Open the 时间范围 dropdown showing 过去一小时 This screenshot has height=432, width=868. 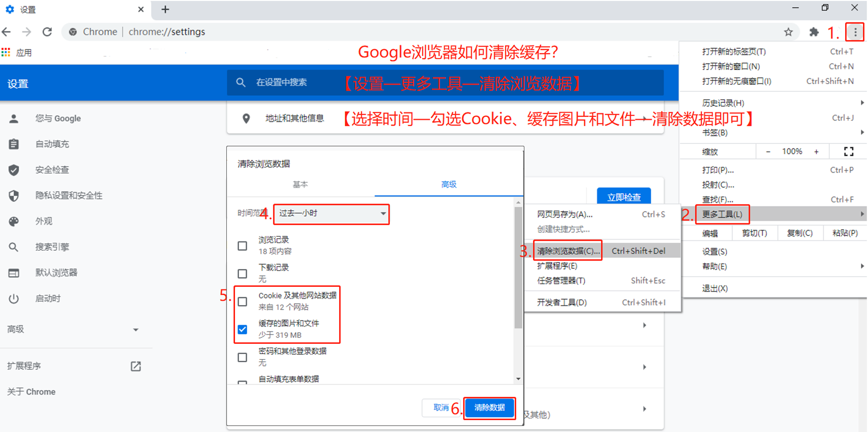coord(331,214)
